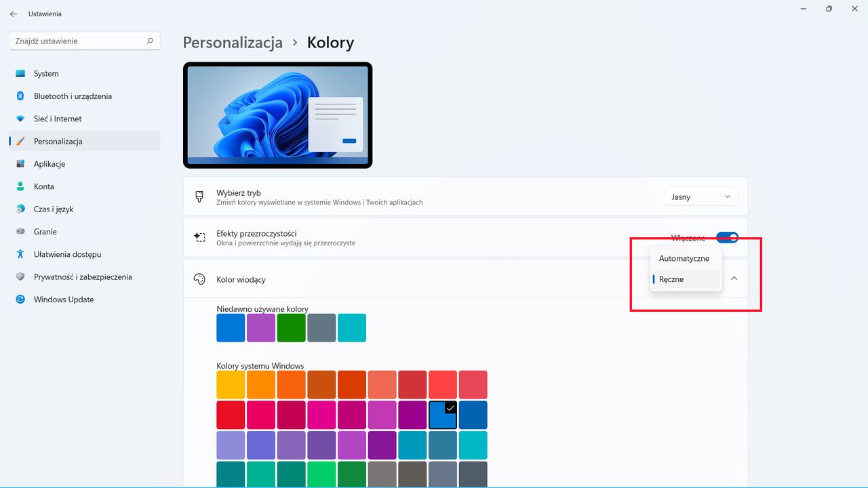The height and width of the screenshot is (488, 868).
Task: Select the teal recently used color
Action: tap(351, 327)
